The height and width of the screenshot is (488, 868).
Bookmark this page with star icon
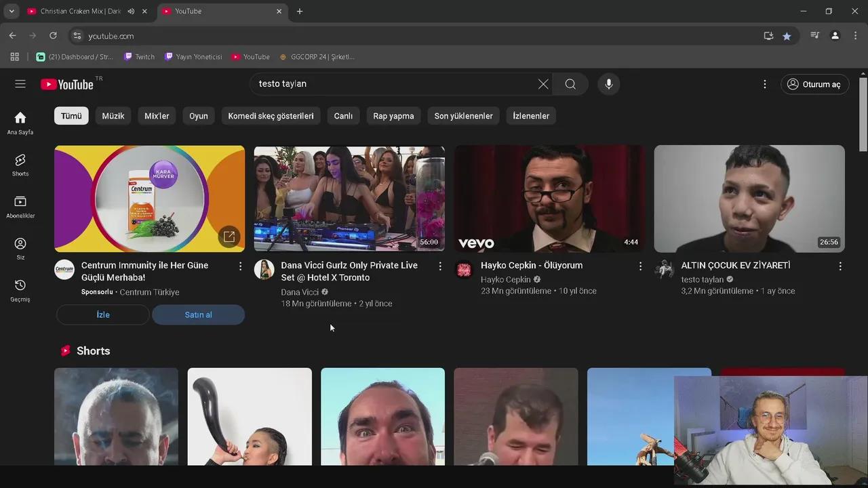[x=787, y=36]
